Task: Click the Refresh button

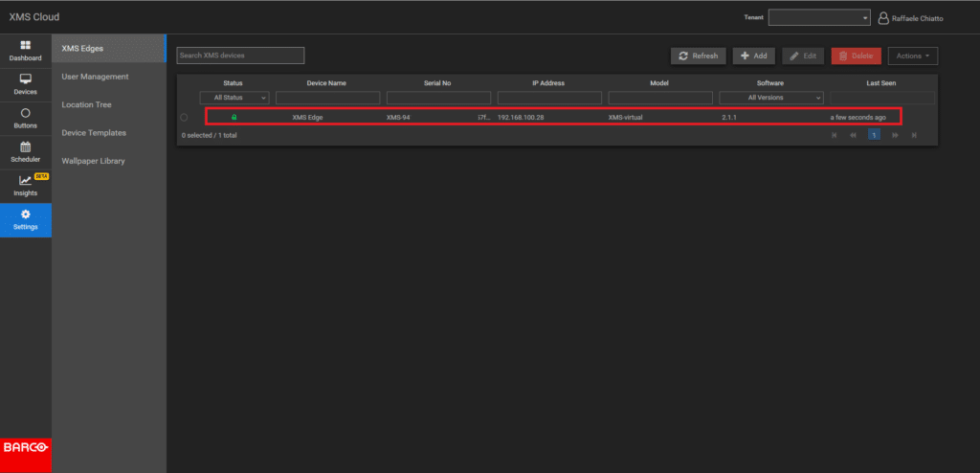Action: pyautogui.click(x=699, y=56)
